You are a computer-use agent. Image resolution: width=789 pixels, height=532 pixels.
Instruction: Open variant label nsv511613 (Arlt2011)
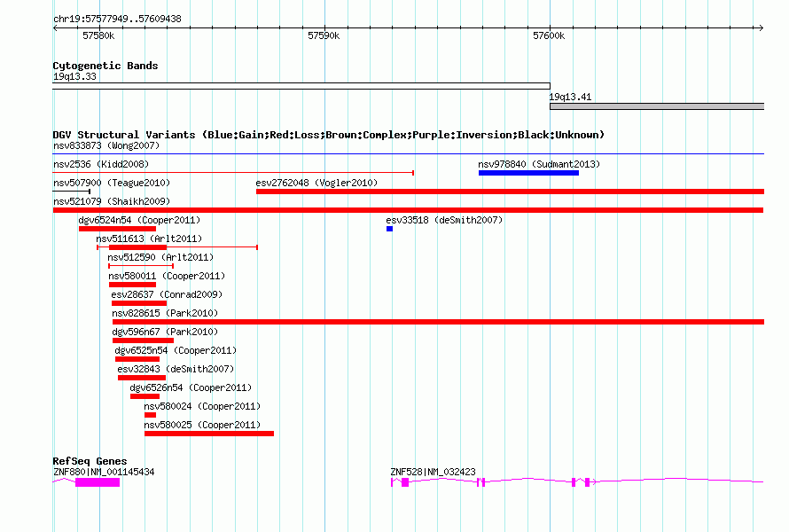[x=149, y=239]
